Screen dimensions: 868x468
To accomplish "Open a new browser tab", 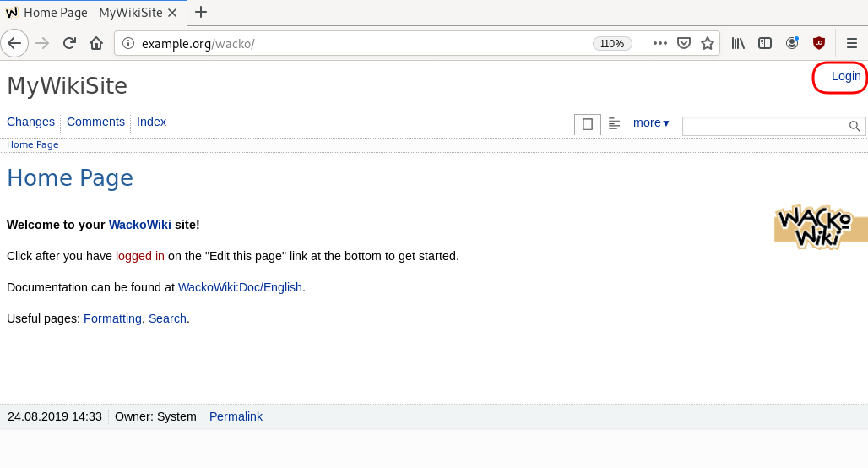I will [201, 12].
